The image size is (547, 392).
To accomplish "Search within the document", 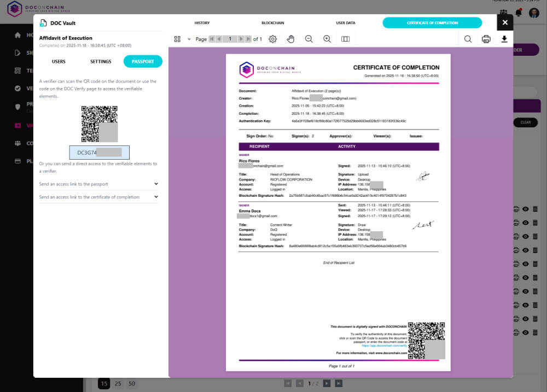I will pos(468,39).
